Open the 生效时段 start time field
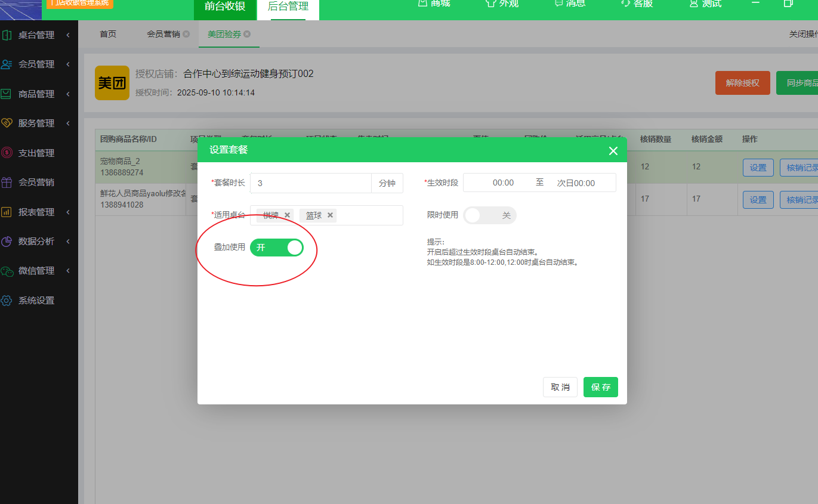 pyautogui.click(x=503, y=183)
